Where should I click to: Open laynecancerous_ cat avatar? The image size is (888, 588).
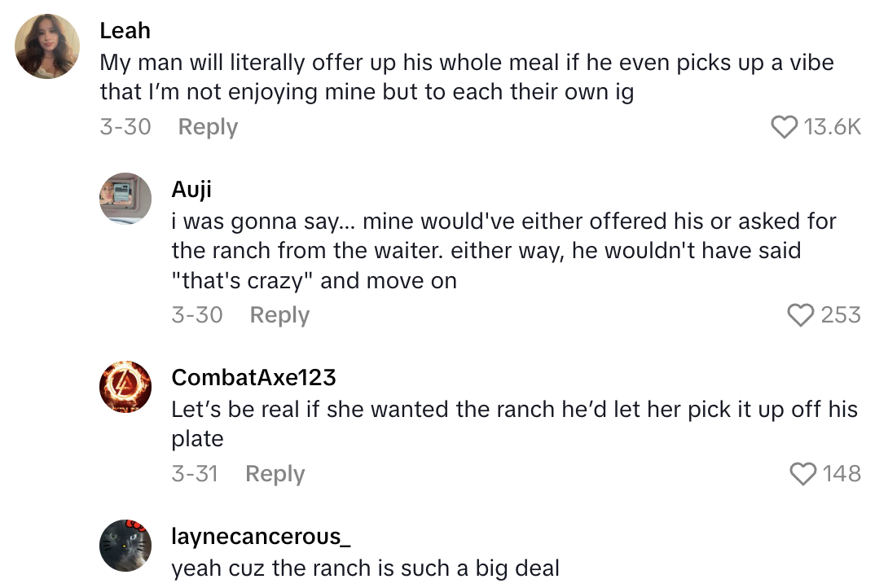125,545
